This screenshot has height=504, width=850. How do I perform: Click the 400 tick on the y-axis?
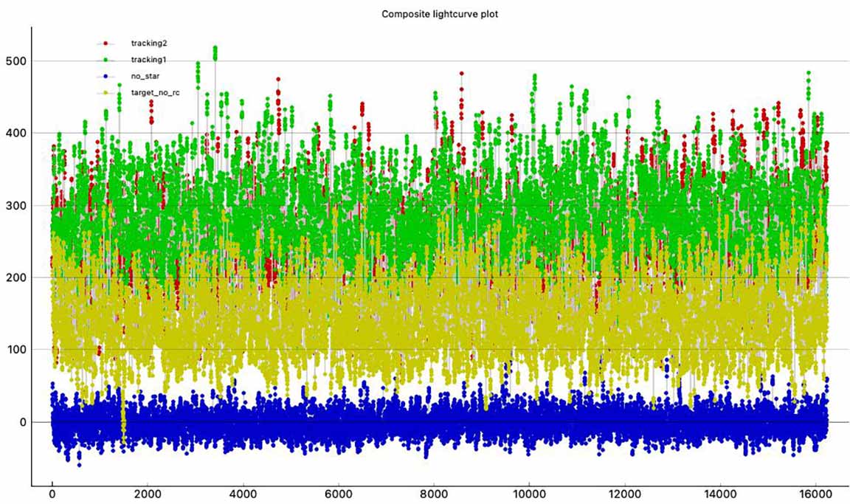pyautogui.click(x=14, y=133)
